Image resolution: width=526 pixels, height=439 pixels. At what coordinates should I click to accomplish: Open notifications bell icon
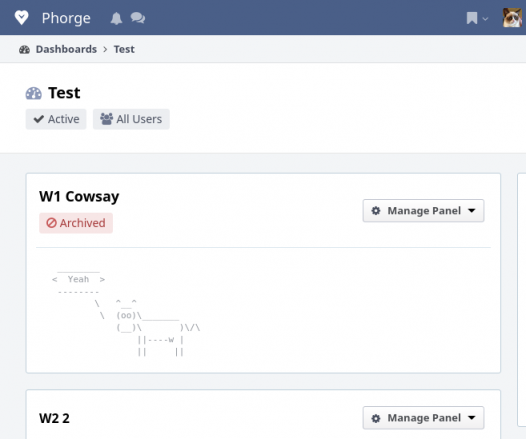click(x=116, y=18)
